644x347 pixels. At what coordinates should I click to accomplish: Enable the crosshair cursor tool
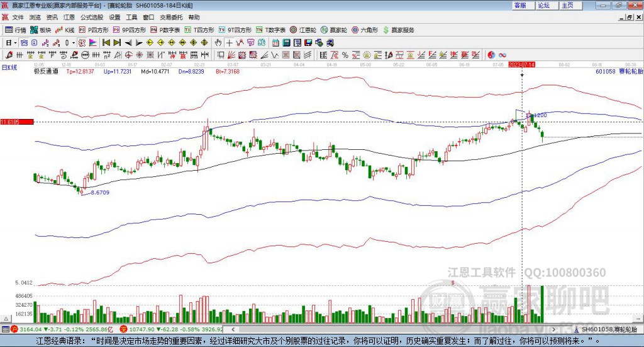(229, 43)
